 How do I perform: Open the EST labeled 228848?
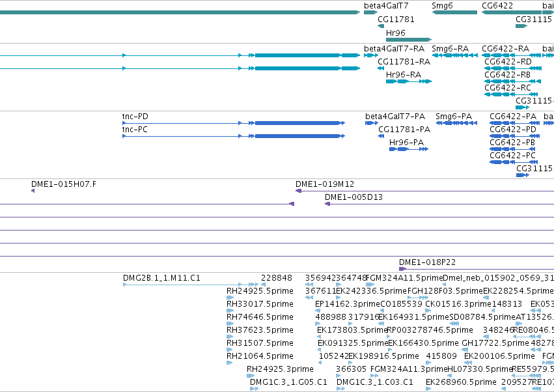pyautogui.click(x=277, y=278)
